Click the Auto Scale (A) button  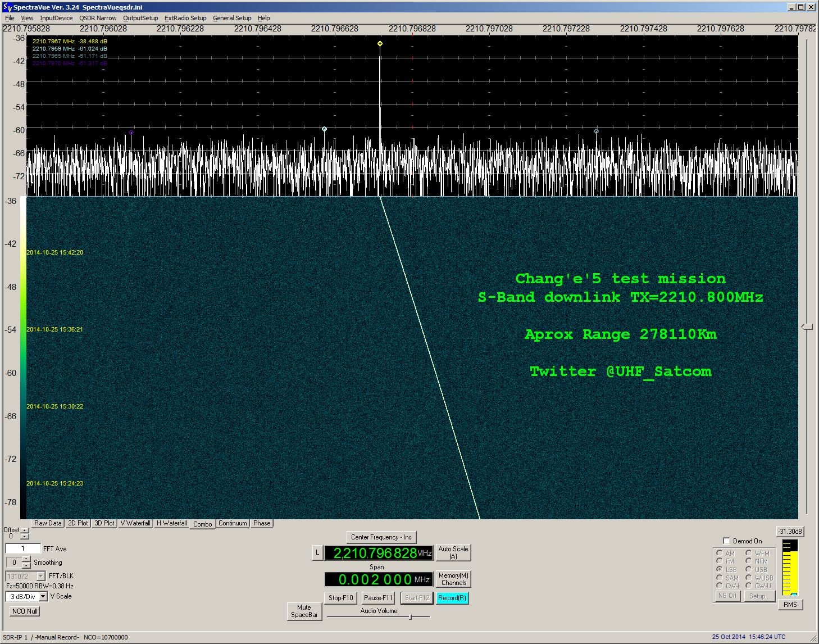453,552
